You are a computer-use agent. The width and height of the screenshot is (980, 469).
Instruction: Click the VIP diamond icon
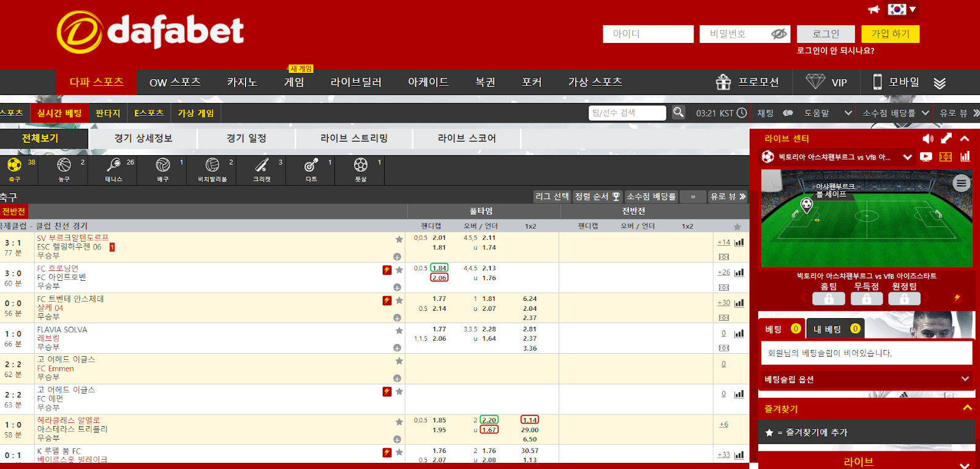tap(815, 82)
